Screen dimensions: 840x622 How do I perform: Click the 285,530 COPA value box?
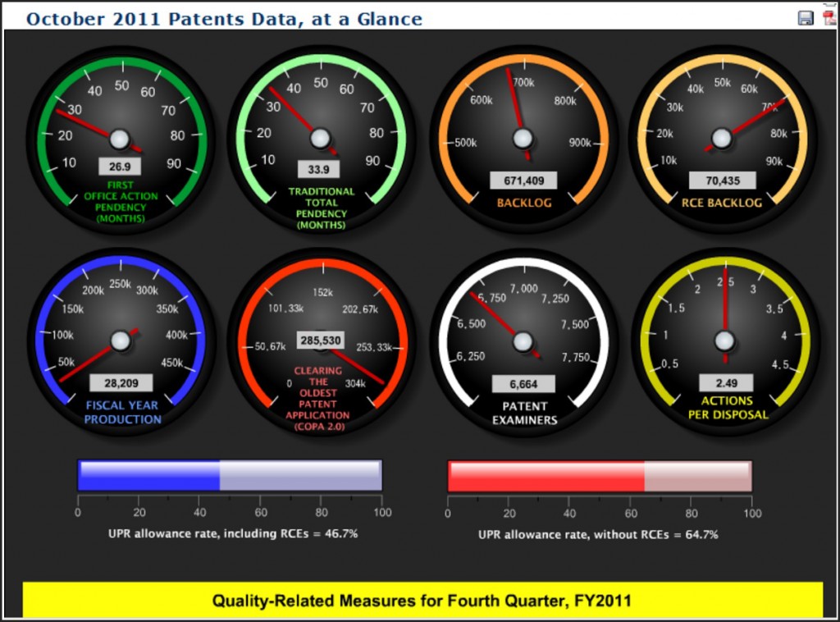(320, 340)
